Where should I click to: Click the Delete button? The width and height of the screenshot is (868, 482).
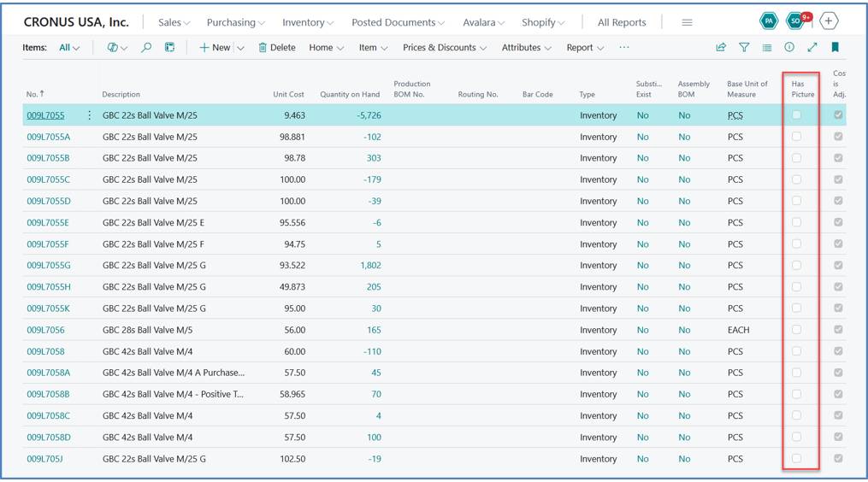tap(277, 48)
